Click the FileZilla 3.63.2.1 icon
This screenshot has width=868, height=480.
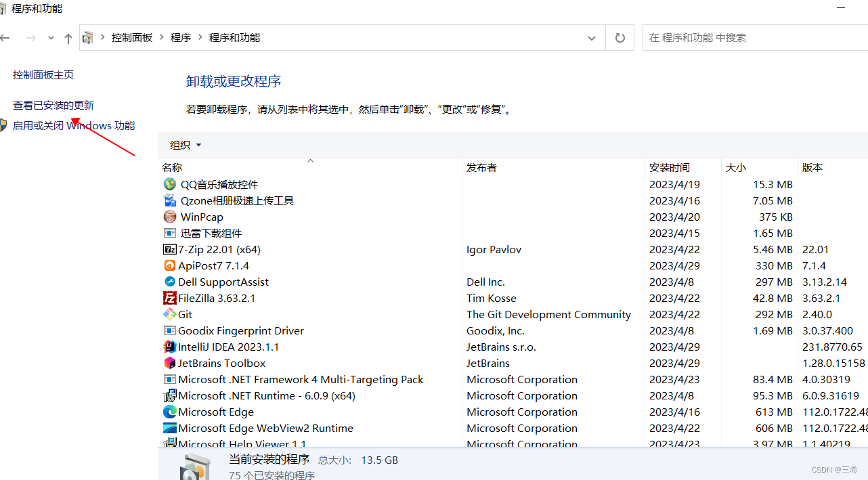[x=170, y=298]
